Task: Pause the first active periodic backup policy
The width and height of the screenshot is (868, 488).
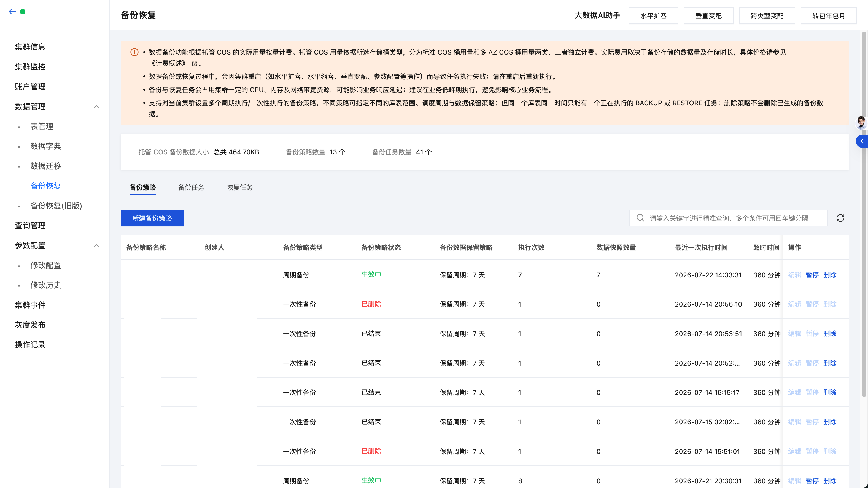Action: [812, 275]
